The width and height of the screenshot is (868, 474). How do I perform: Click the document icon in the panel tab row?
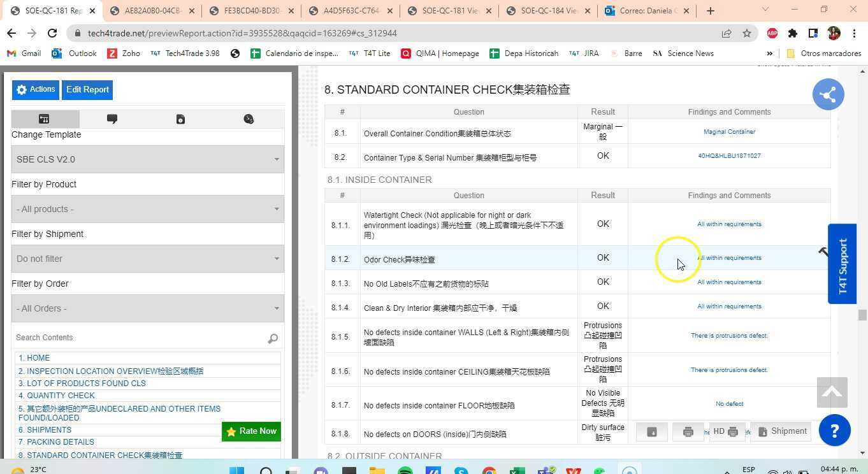coord(180,118)
